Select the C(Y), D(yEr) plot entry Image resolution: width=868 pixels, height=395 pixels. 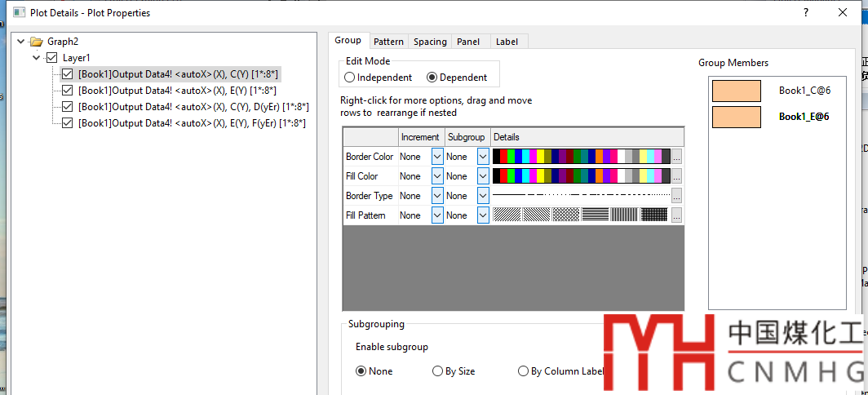tap(192, 107)
